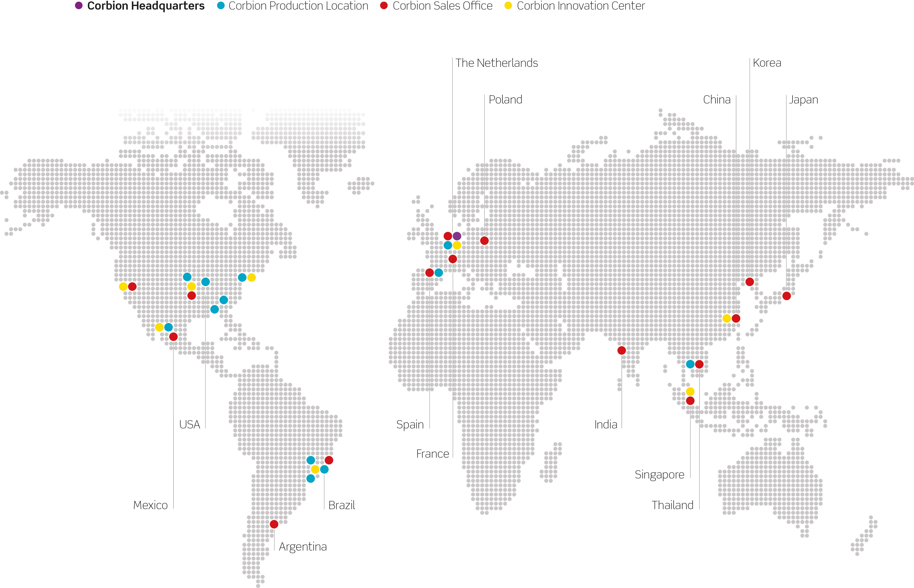Click the red sales office dot in France

coord(453,259)
